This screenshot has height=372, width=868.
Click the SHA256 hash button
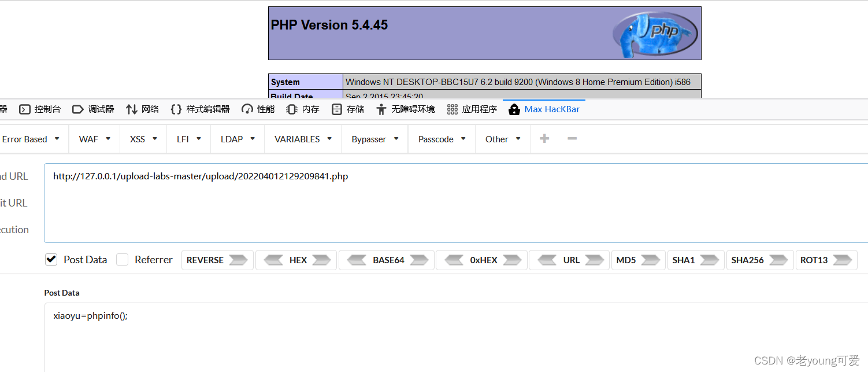(759, 260)
